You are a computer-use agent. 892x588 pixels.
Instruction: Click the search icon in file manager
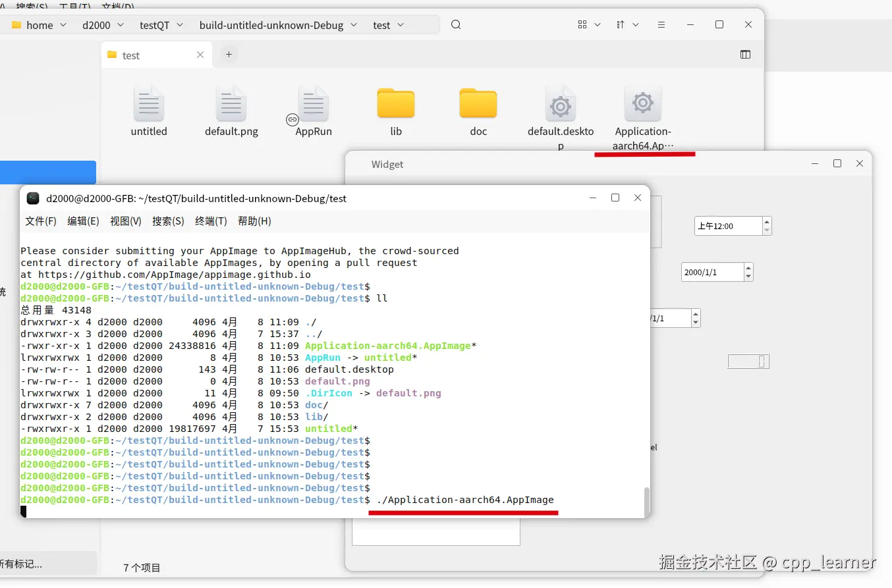(x=456, y=25)
